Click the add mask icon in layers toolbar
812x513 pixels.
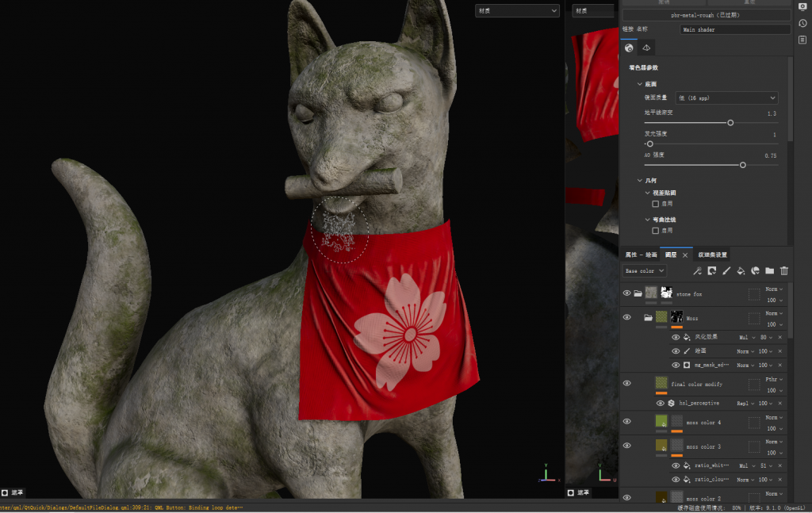(x=711, y=270)
